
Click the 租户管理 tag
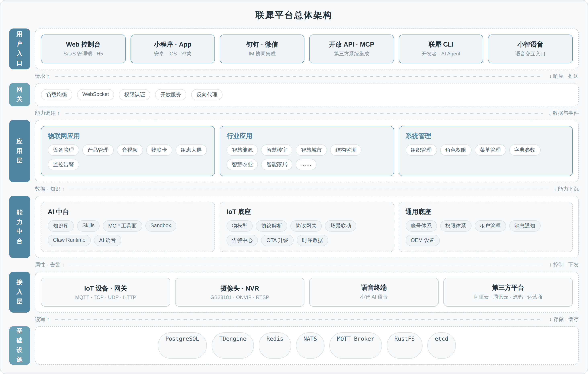click(x=490, y=226)
